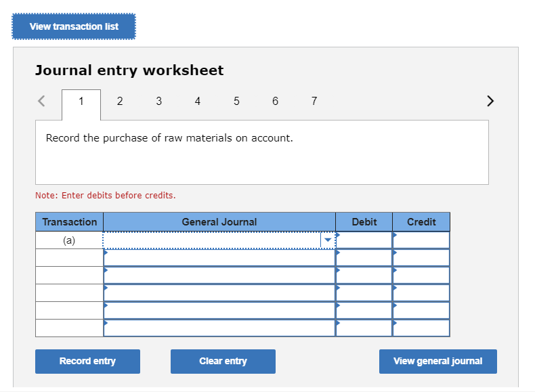Screen dimensions: 535x392
Task: Select fourth row Debit cell
Action: [x=364, y=293]
